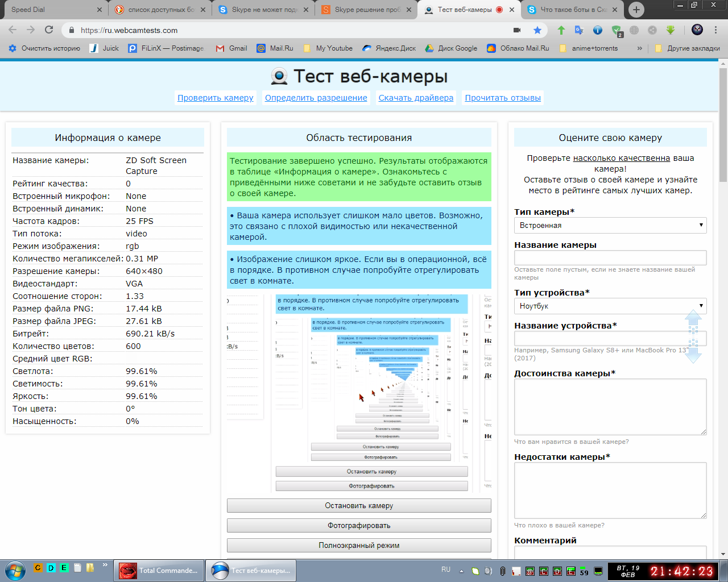
Task: Click the green shield extension with badge 2
Action: pyautogui.click(x=617, y=31)
